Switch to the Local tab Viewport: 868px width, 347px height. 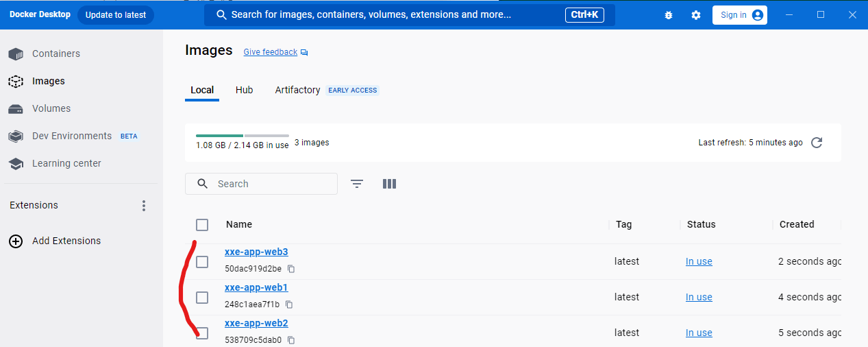[x=202, y=90]
